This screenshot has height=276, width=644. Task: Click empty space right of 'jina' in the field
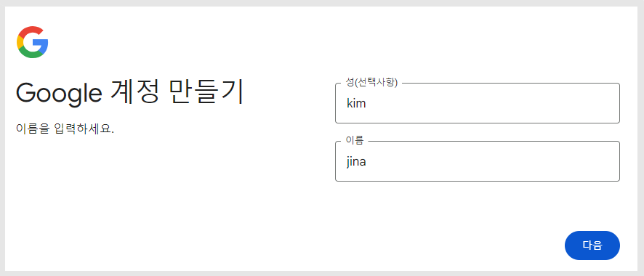point(493,161)
